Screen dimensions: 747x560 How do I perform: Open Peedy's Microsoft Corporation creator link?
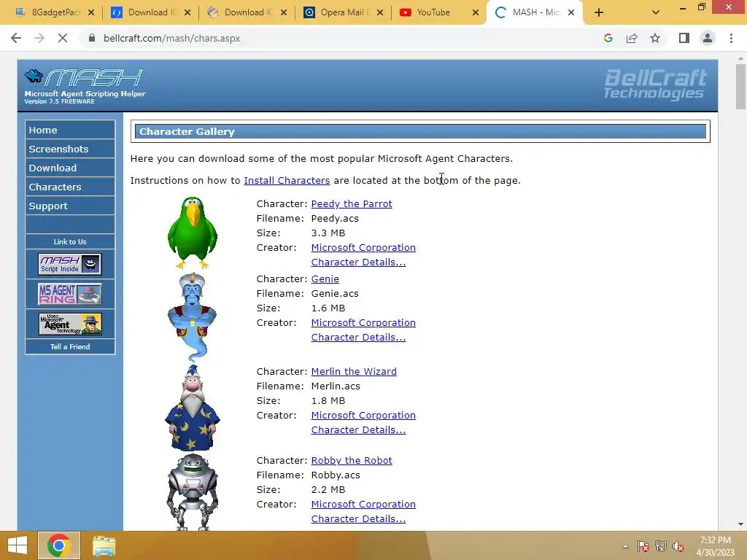(363, 248)
